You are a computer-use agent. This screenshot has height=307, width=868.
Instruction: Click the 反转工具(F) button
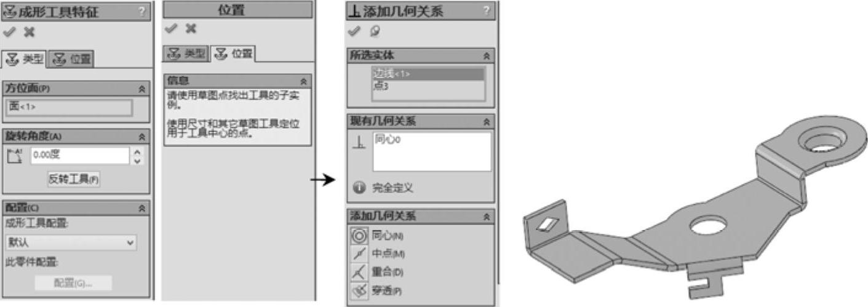pyautogui.click(x=74, y=179)
